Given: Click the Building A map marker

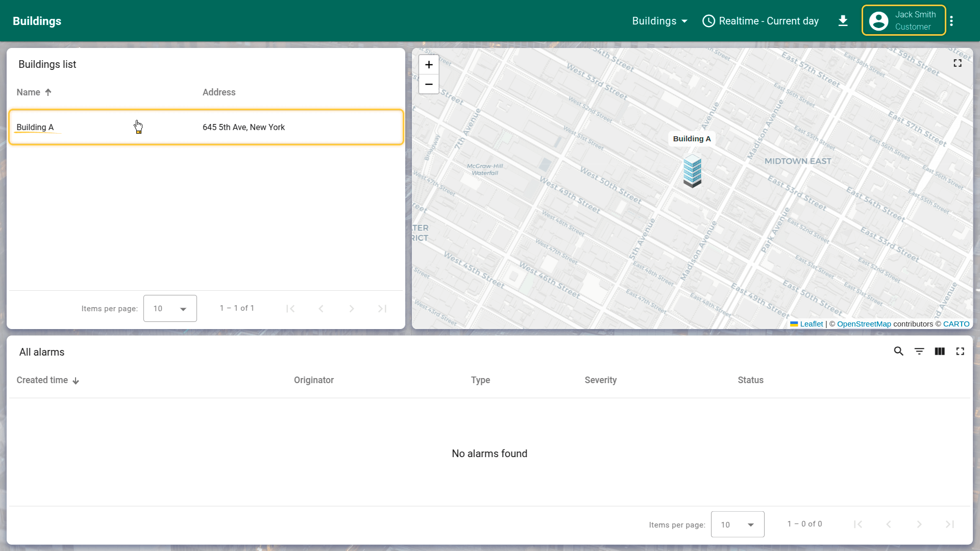Looking at the screenshot, I should click(x=692, y=171).
